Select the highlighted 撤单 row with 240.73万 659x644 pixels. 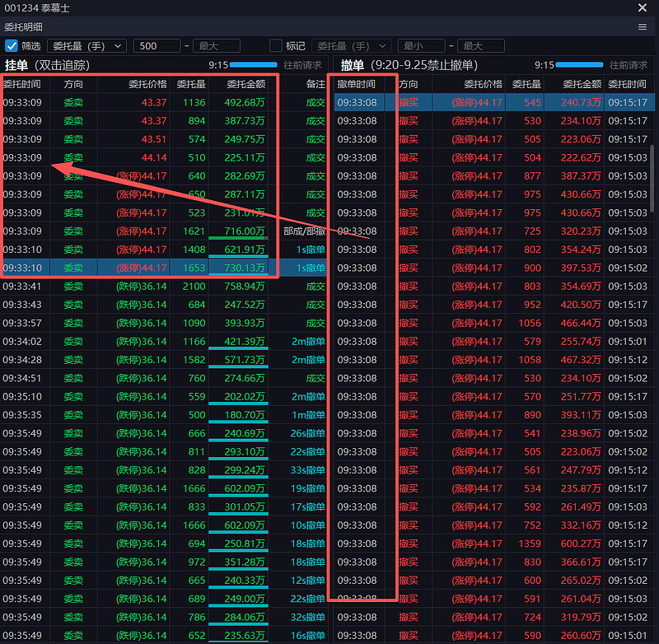(494, 102)
